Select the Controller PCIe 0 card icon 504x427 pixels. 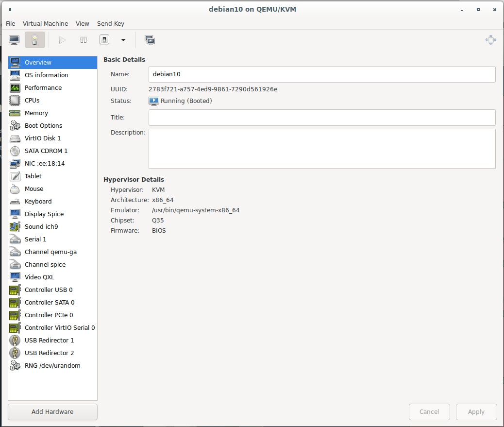click(x=15, y=315)
